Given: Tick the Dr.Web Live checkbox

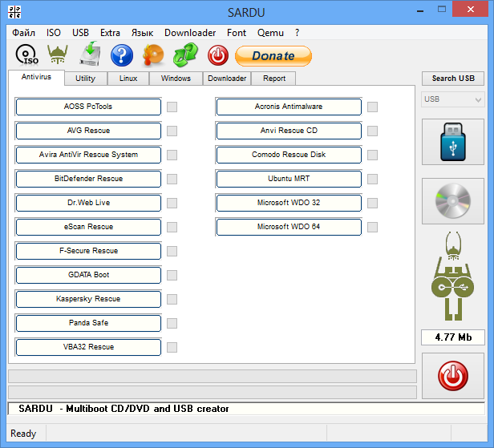Looking at the screenshot, I should tap(172, 203).
